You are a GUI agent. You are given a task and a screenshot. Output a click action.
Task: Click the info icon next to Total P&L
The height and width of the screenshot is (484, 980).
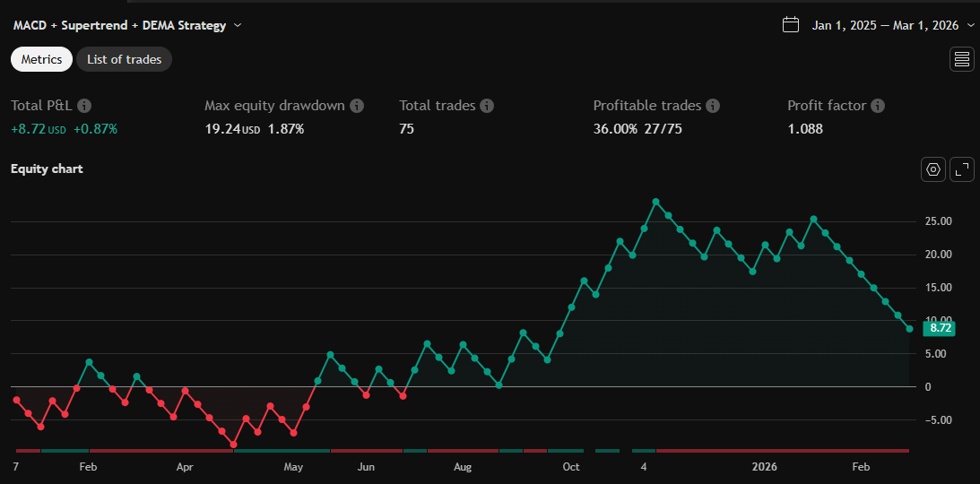tap(85, 106)
